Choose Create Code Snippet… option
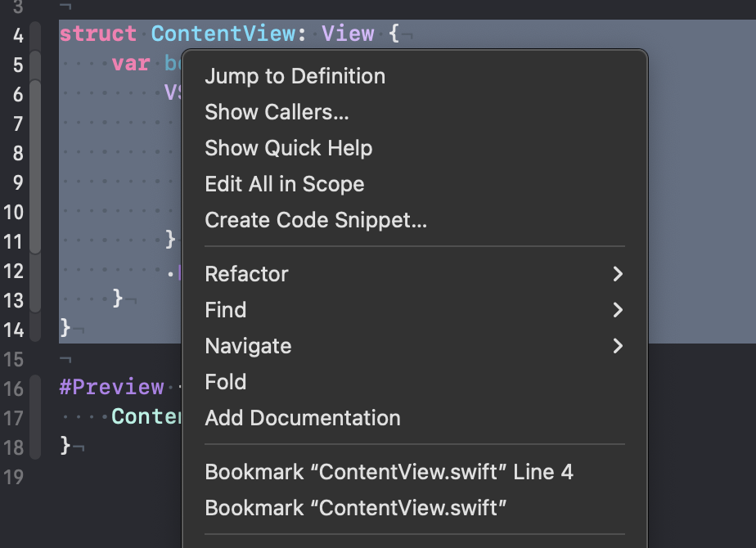 coord(316,220)
